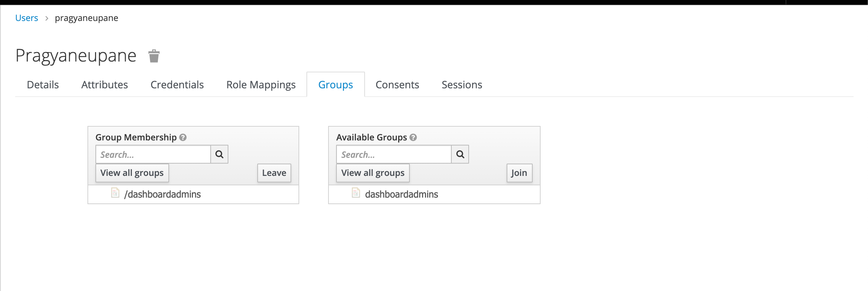The image size is (868, 291).
Task: Click the Group Membership help question mark icon
Action: 182,138
